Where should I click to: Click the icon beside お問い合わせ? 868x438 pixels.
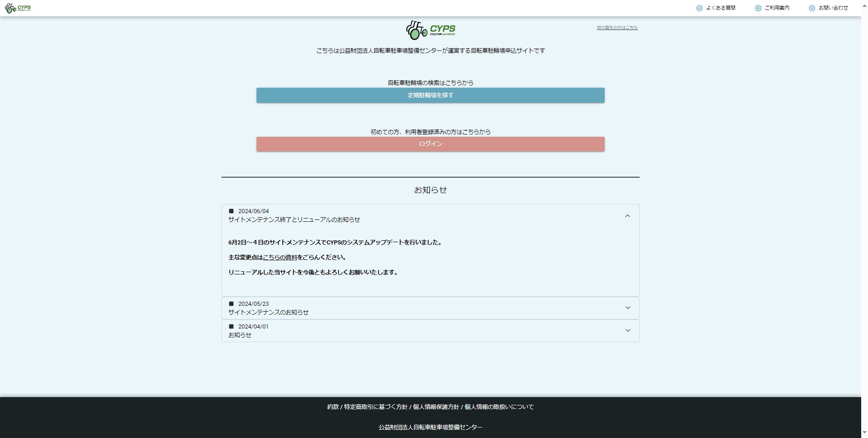tap(812, 8)
